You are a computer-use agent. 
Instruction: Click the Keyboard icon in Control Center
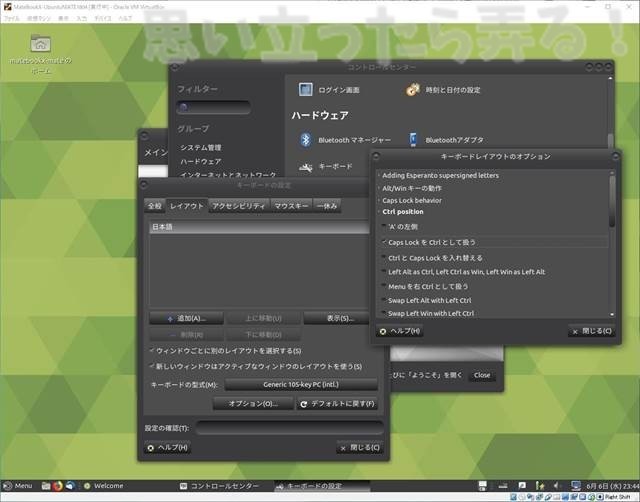pyautogui.click(x=306, y=167)
